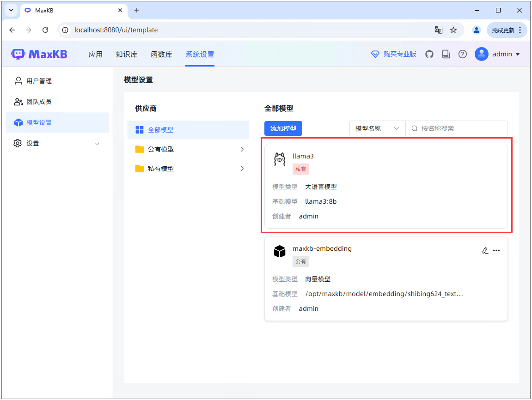Click the help question mark icon
The height and width of the screenshot is (400, 532).
click(x=463, y=54)
